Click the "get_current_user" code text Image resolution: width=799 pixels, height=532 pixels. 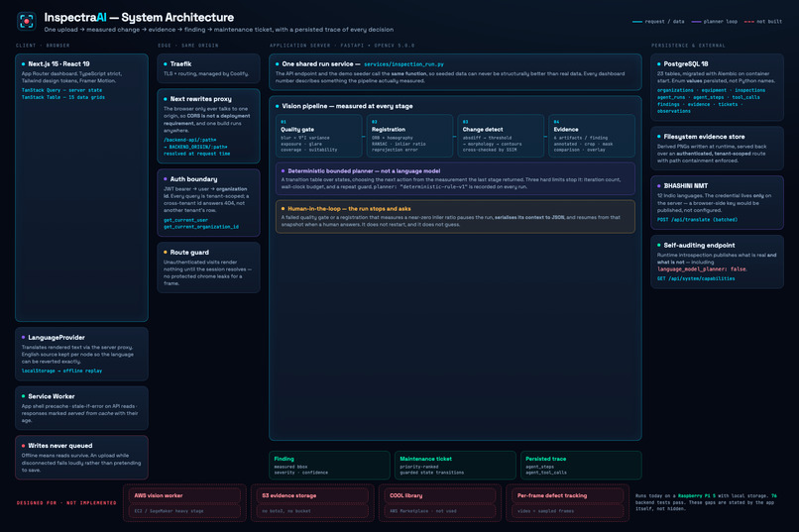[x=185, y=220]
